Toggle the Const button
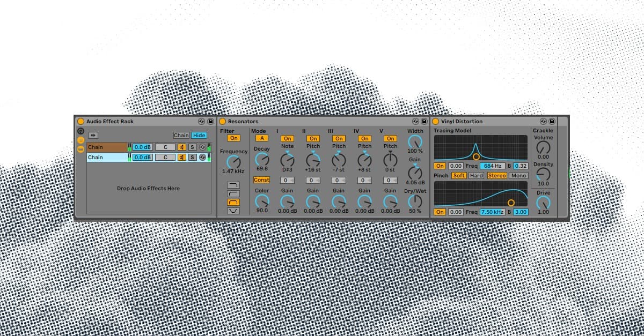Viewport: 644px width, 336px height. pos(261,180)
